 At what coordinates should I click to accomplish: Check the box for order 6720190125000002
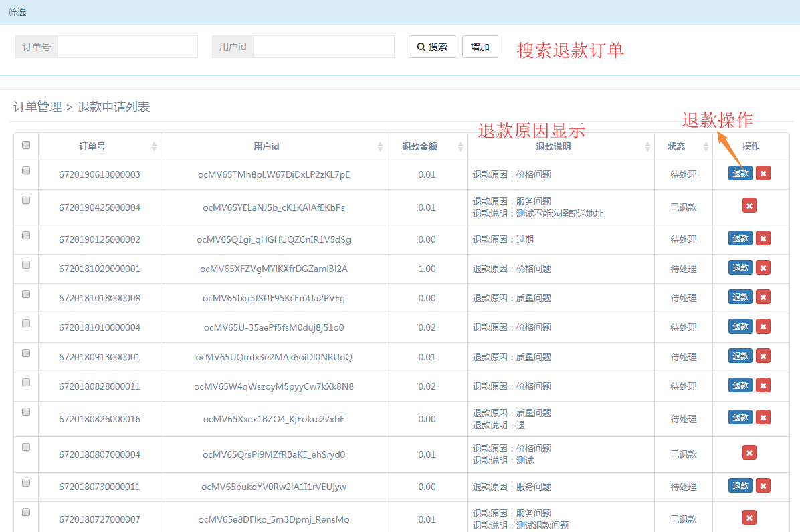[26, 235]
